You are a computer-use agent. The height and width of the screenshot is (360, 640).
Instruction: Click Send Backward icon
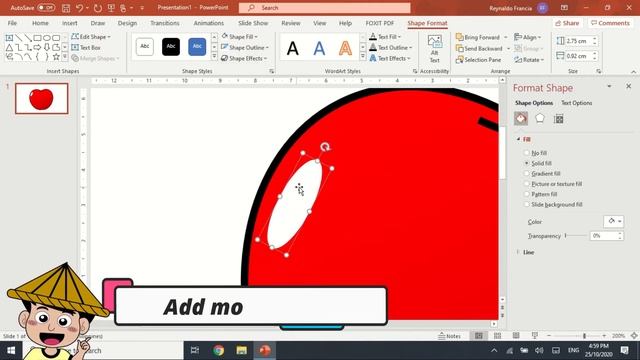(460, 48)
